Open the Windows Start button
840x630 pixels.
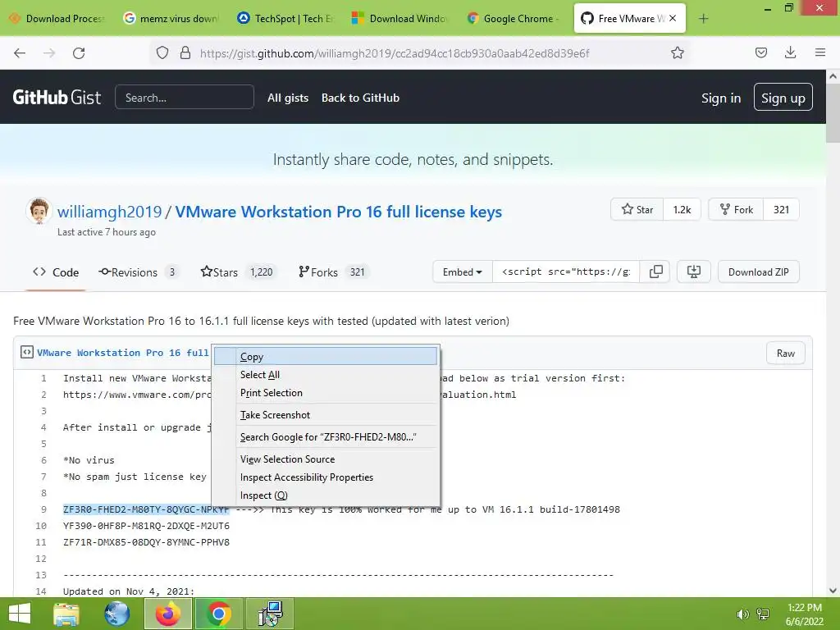pyautogui.click(x=20, y=614)
